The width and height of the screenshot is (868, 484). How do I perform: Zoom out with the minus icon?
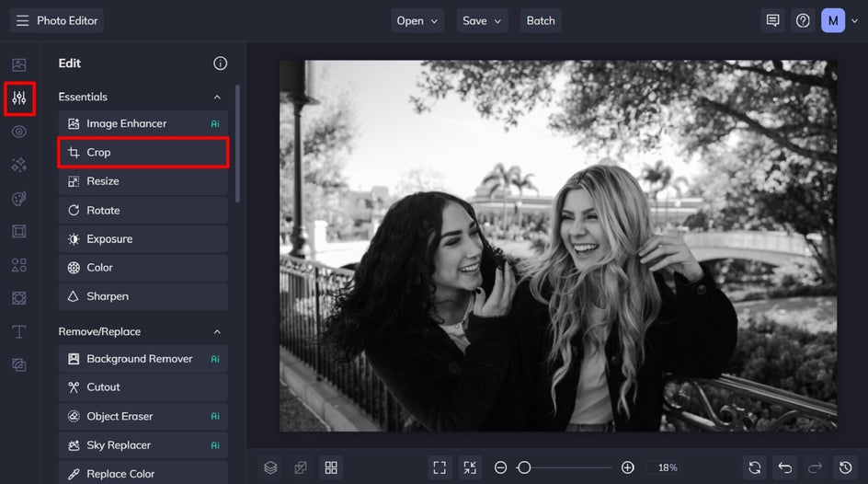[x=500, y=468]
